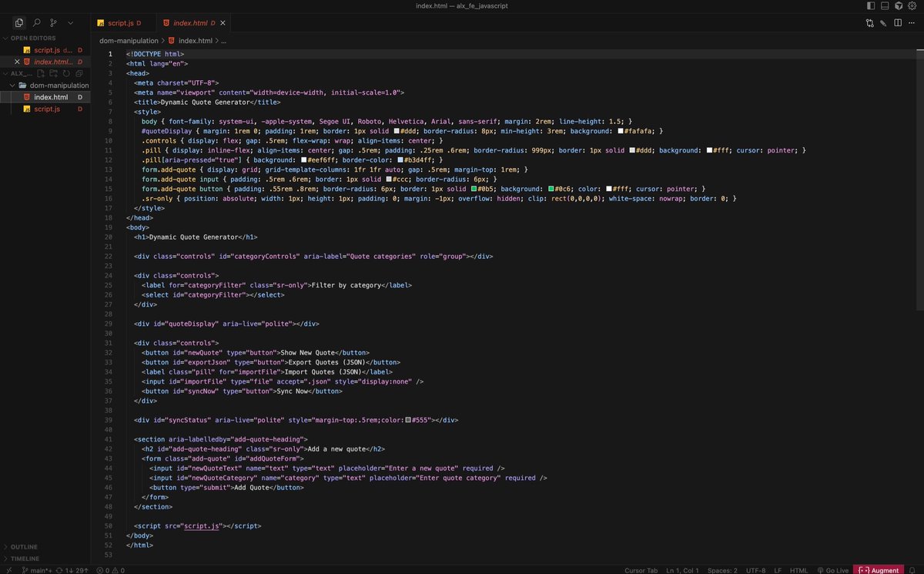Click the #0c6 green color swatch
Image resolution: width=924 pixels, height=574 pixels.
[551, 189]
